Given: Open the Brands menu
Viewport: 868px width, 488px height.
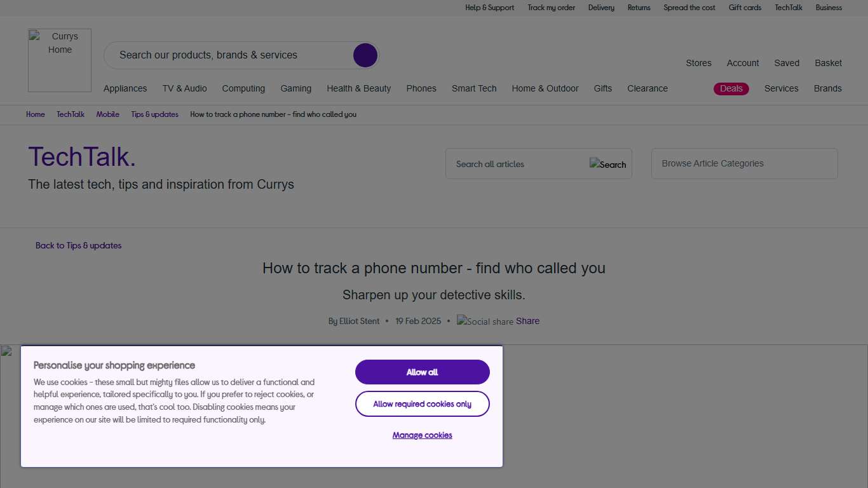Looking at the screenshot, I should 827,88.
